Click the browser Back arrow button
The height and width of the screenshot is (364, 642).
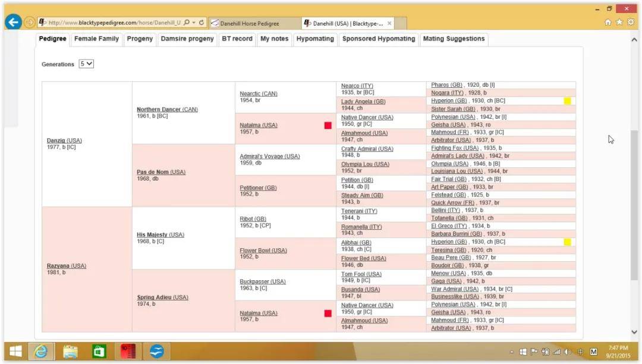point(14,23)
